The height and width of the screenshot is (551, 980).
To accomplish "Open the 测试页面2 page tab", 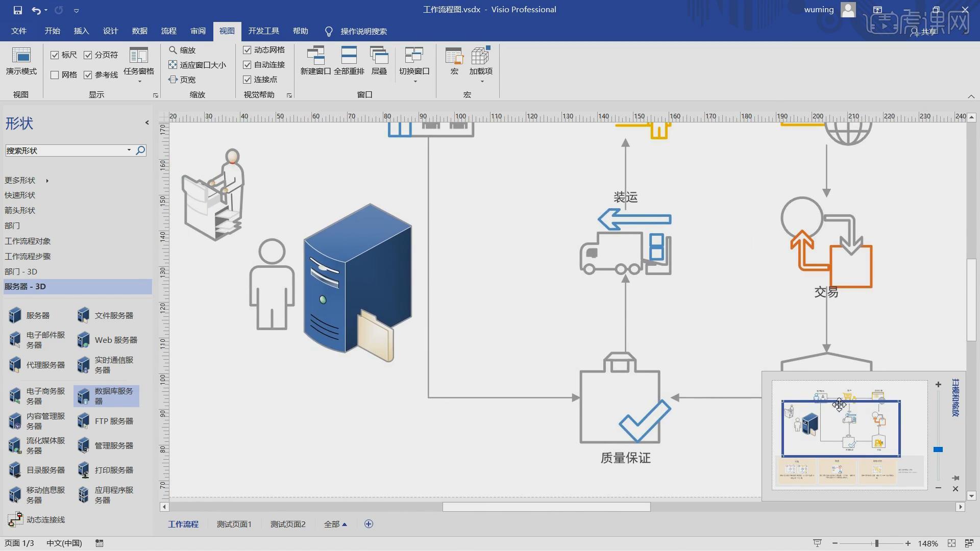I will (287, 523).
